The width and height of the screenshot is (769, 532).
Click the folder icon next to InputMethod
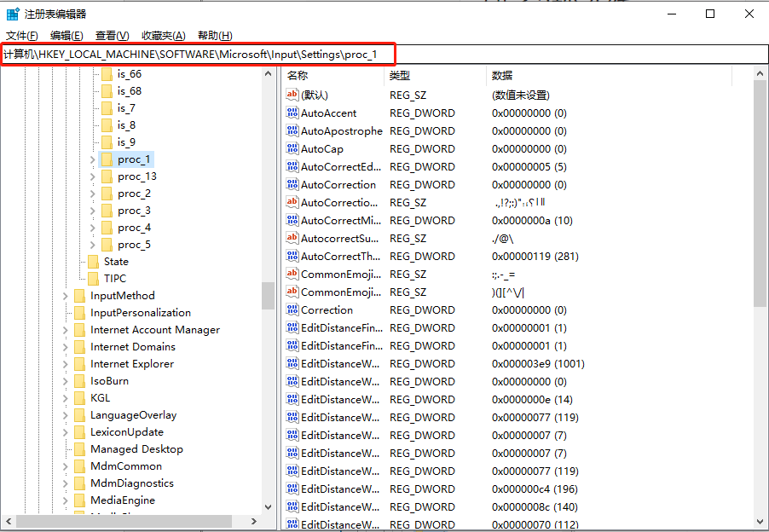coord(79,296)
